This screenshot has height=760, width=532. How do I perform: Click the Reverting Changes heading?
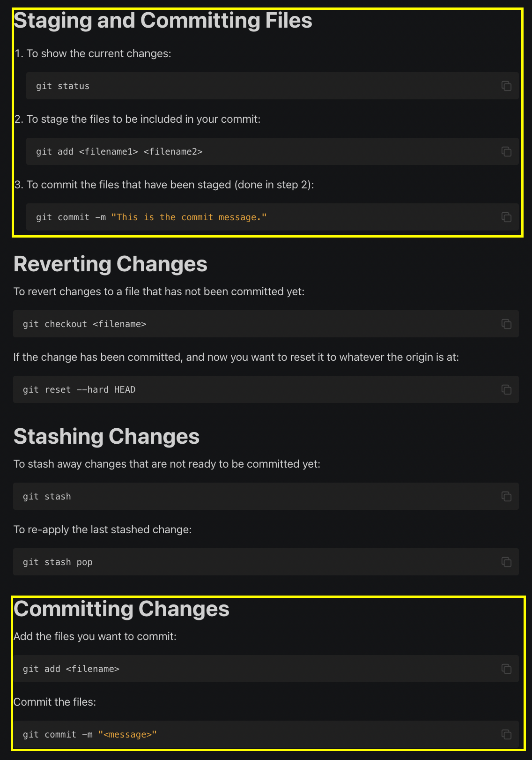[x=111, y=264]
